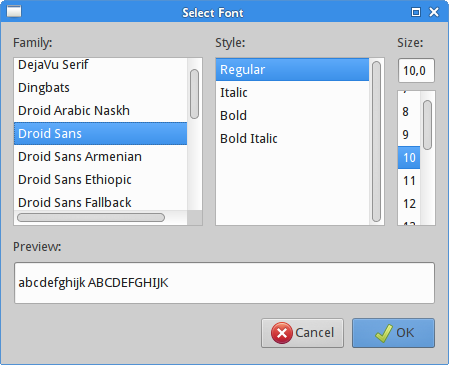Choose Droid Sans Fallback font
The image size is (449, 365).
100,201
